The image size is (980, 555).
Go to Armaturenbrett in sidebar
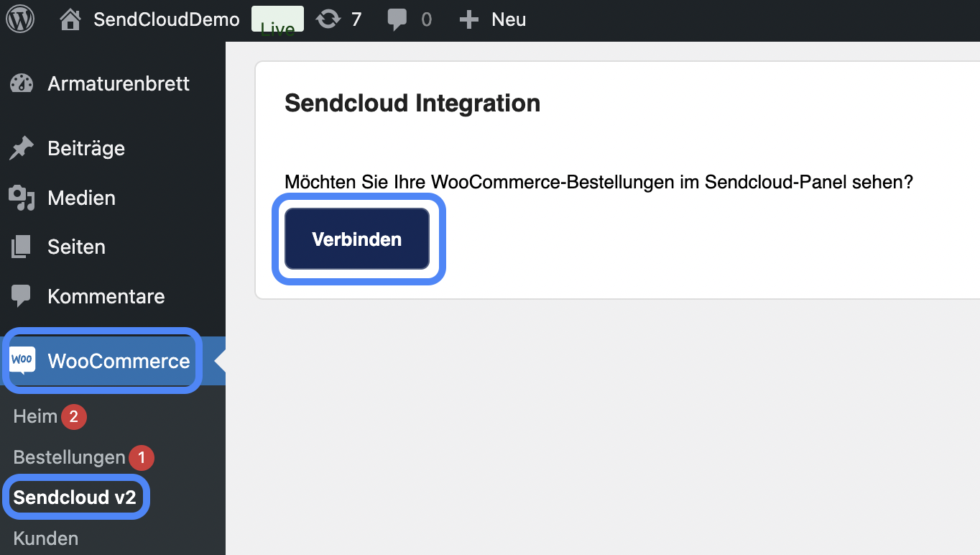pyautogui.click(x=119, y=83)
